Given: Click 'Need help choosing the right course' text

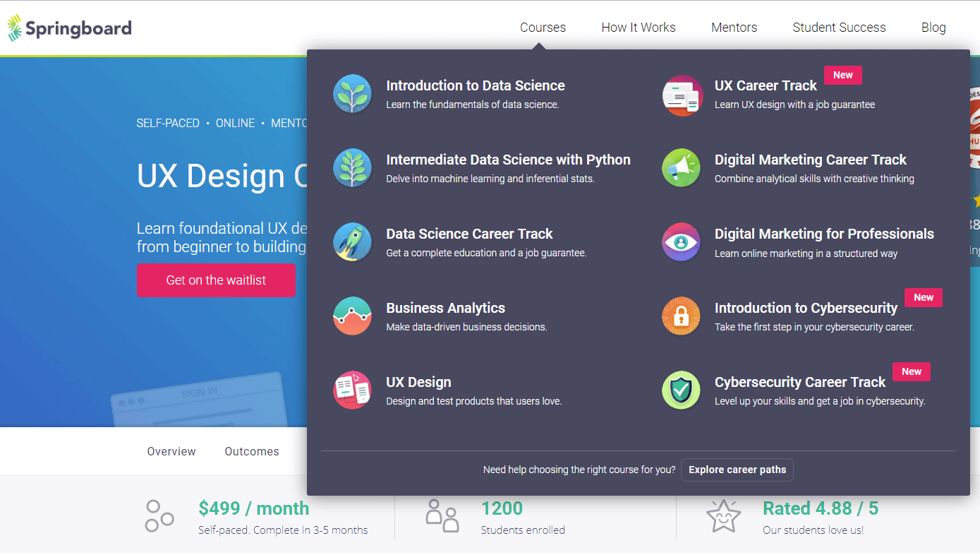Looking at the screenshot, I should pos(579,470).
